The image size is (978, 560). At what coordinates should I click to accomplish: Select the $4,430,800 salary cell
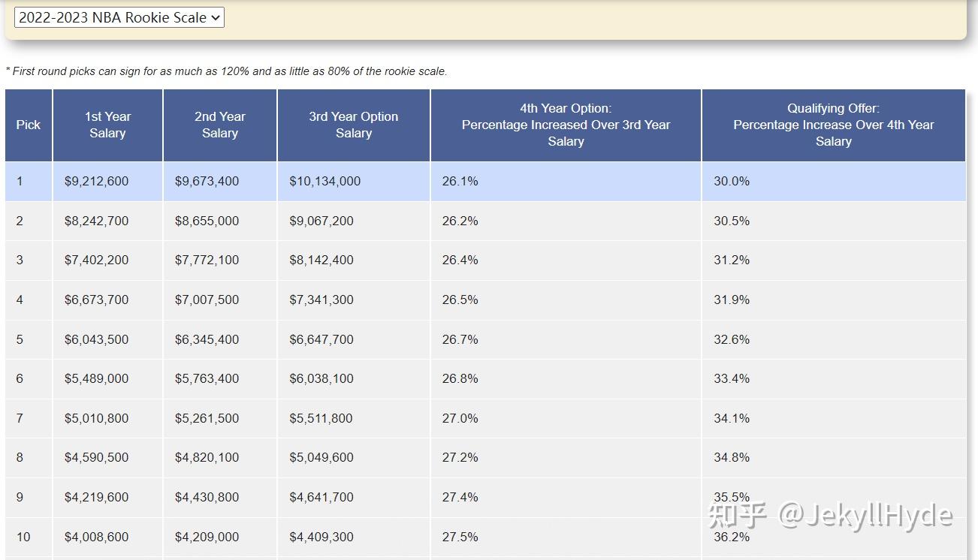(x=220, y=497)
